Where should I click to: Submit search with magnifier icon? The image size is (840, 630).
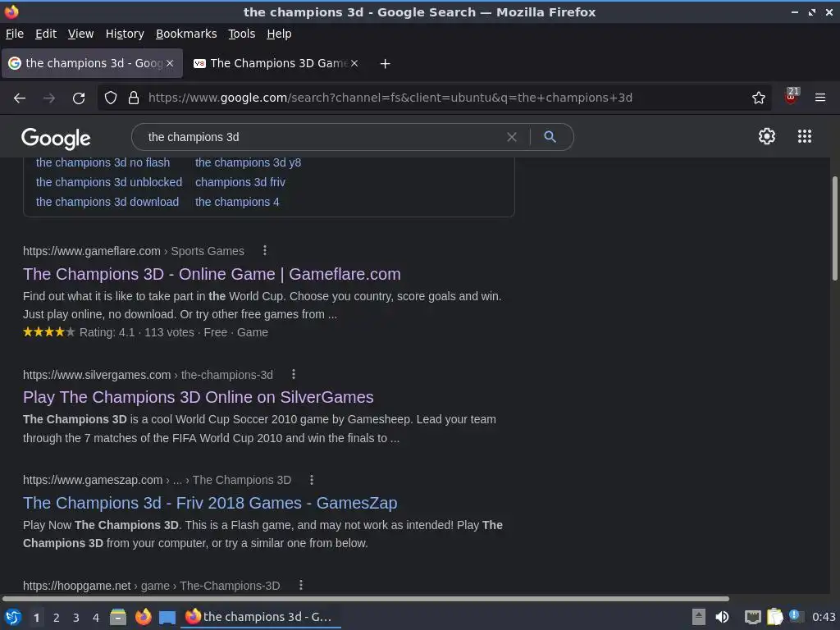click(x=550, y=137)
